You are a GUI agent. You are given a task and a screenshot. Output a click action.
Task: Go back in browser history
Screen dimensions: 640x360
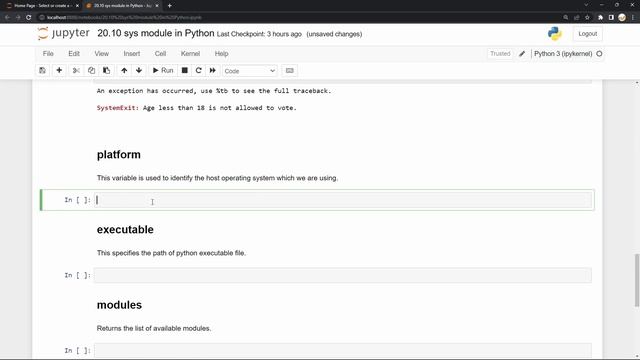tap(7, 18)
